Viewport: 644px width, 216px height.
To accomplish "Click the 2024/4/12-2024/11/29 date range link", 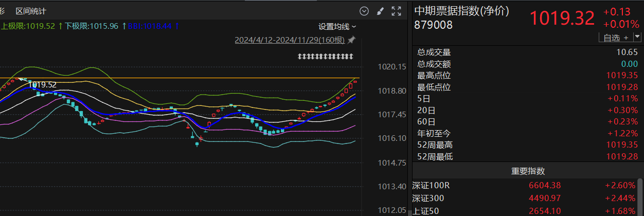I will tap(290, 40).
